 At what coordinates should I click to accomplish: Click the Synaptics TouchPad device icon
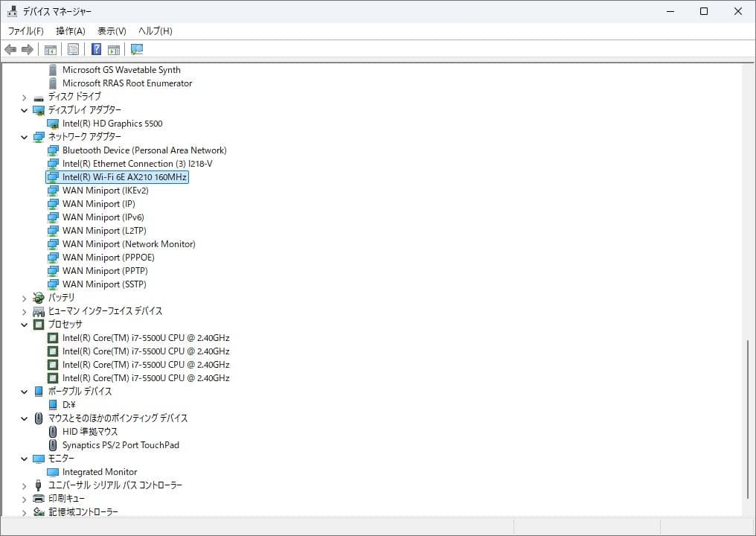53,445
